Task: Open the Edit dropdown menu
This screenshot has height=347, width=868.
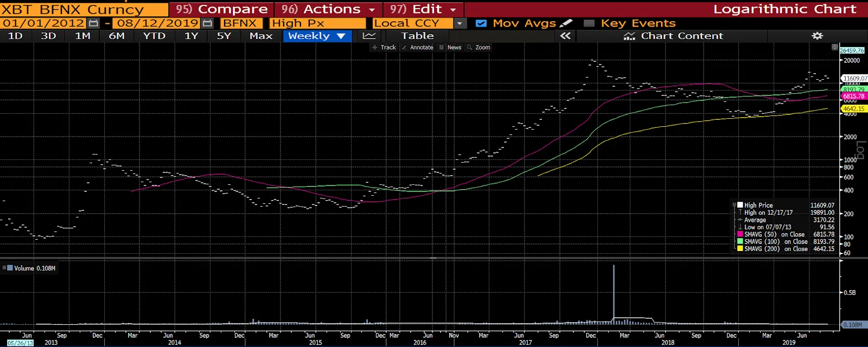Action: (423, 9)
